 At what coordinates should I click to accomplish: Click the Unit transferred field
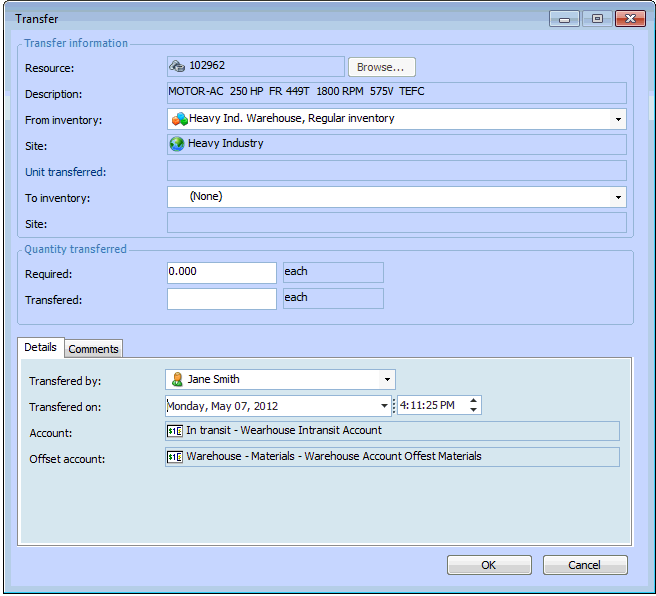click(x=396, y=171)
